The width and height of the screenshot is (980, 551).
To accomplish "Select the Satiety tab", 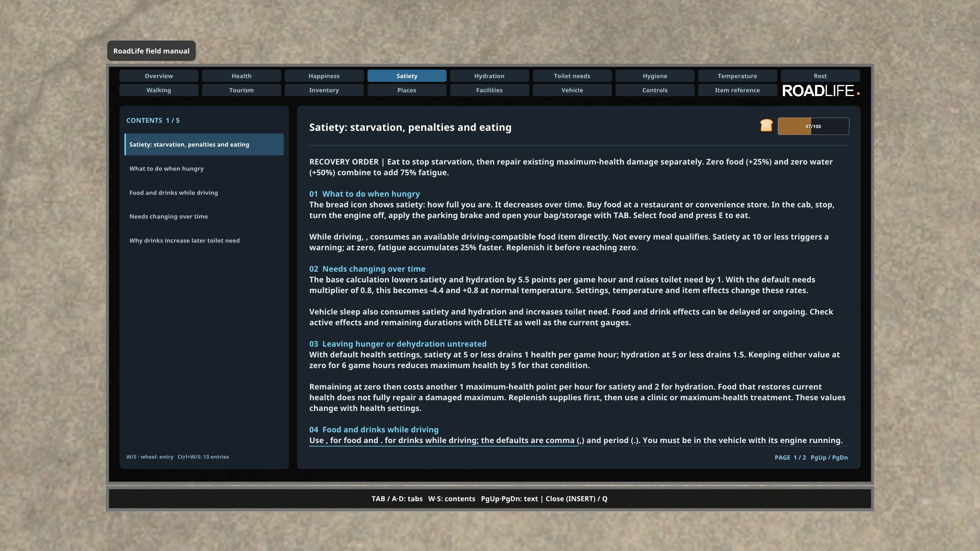I will pos(407,76).
